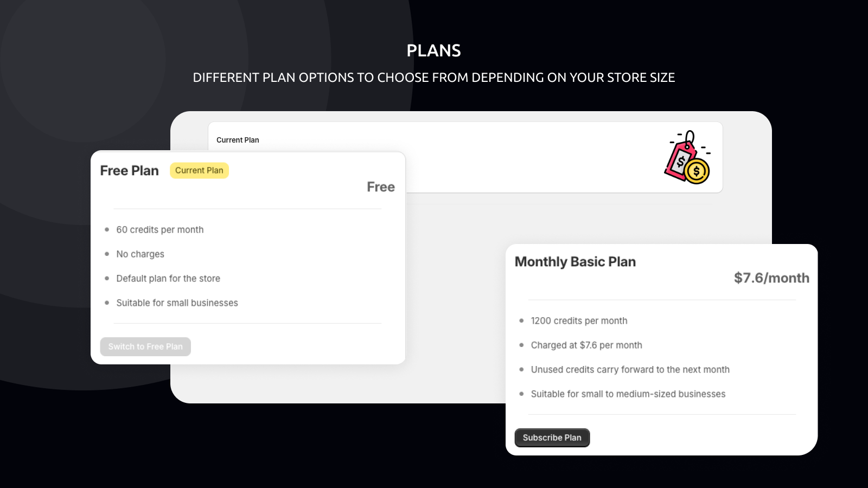868x488 pixels.
Task: Click the bullet beside Suitable for small businesses
Action: [107, 303]
